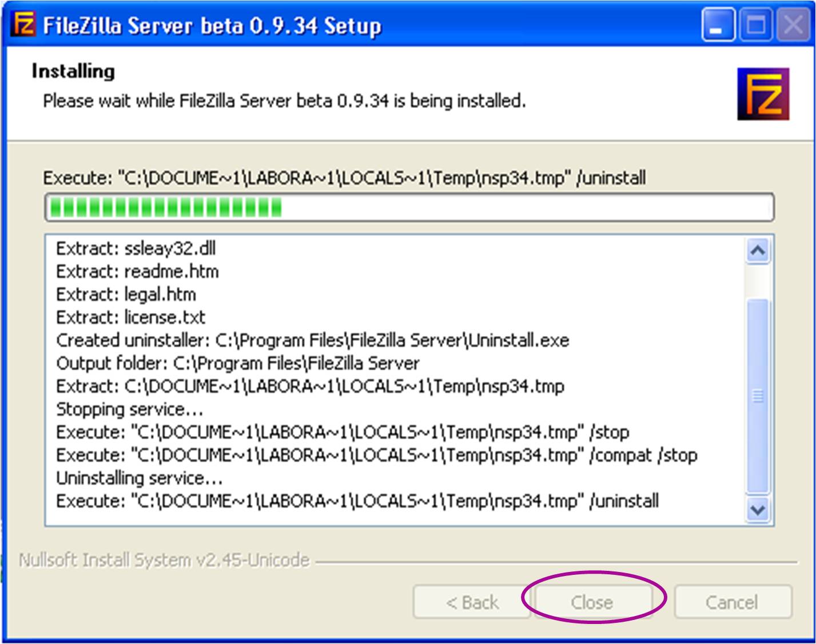816x644 pixels.
Task: Minimize the FileZilla Server Setup window
Action: tap(718, 25)
